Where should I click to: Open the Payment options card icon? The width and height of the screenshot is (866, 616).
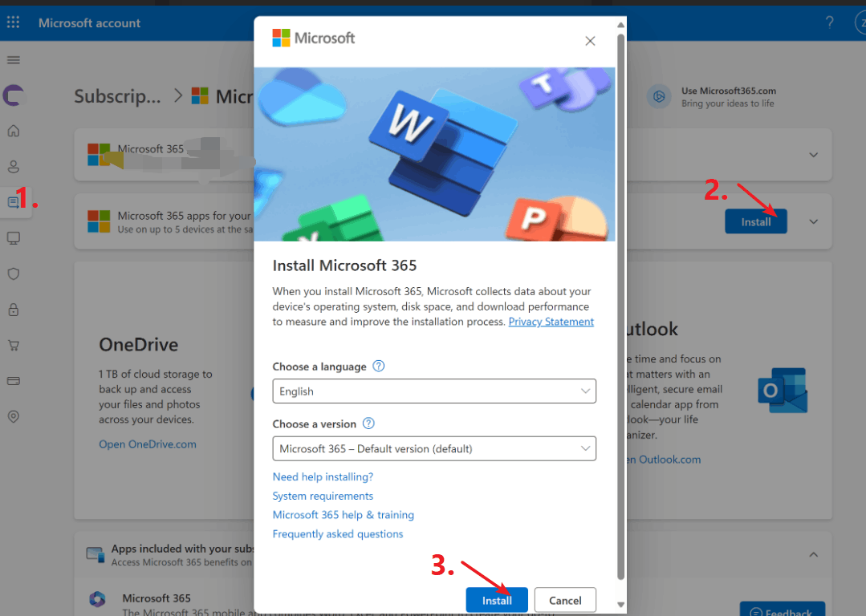[14, 381]
